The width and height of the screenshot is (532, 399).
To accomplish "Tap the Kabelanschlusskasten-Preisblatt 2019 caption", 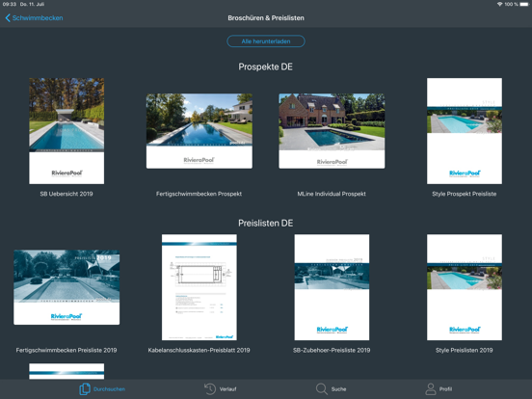I will [199, 350].
